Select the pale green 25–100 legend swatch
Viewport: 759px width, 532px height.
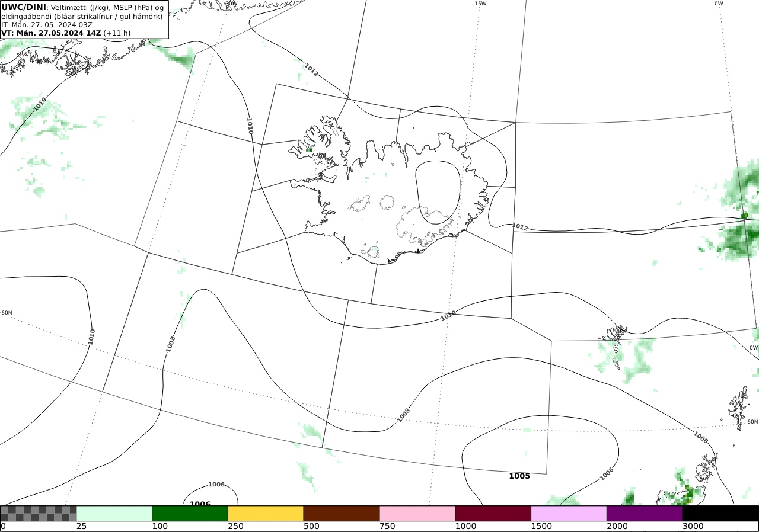tap(114, 513)
